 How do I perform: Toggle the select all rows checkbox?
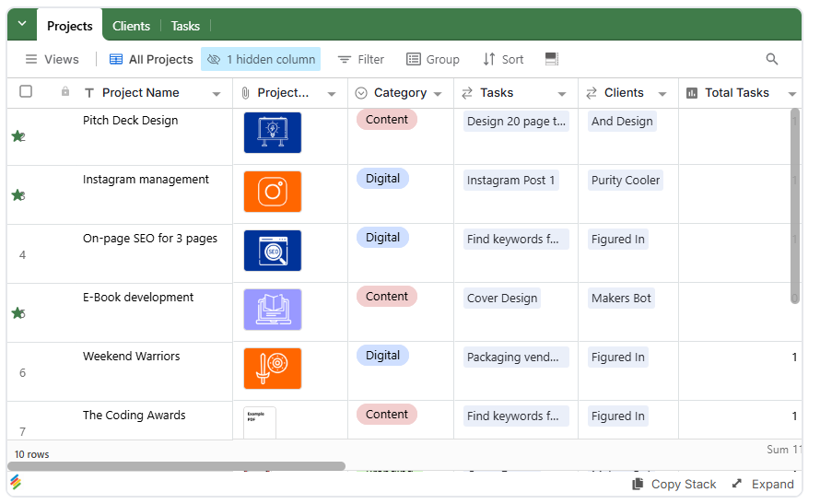26,91
